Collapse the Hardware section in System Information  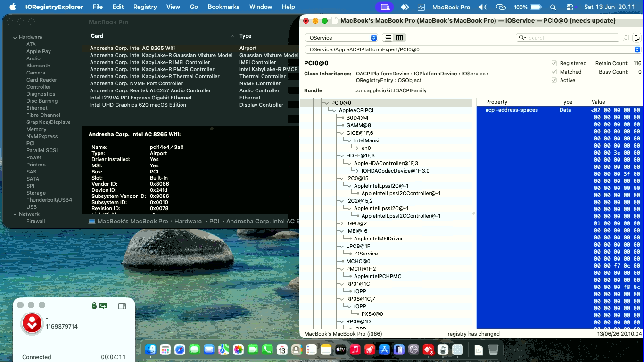coord(15,37)
